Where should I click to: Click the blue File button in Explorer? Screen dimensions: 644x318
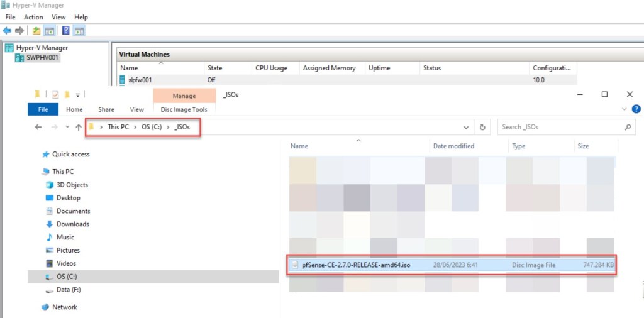tap(43, 109)
